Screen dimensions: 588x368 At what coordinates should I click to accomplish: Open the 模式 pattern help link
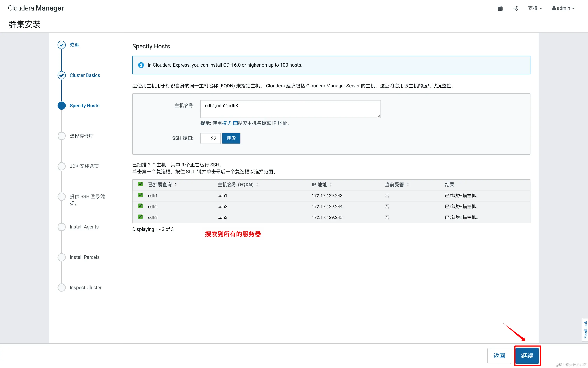click(x=227, y=123)
